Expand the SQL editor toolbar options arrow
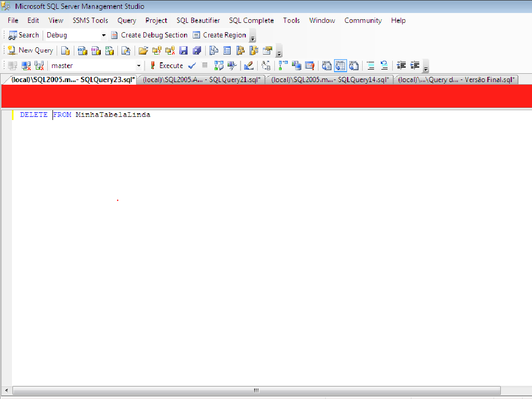The image size is (532, 399). tap(426, 68)
